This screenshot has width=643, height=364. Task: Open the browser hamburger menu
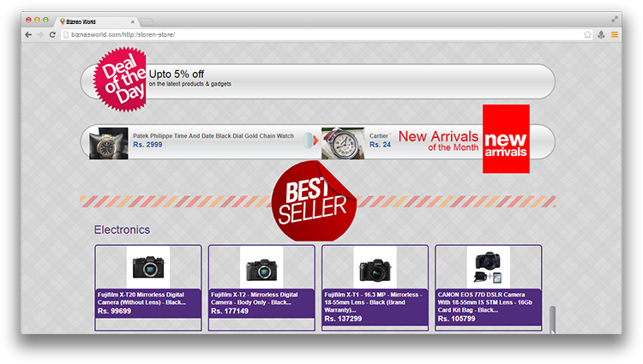pos(614,34)
